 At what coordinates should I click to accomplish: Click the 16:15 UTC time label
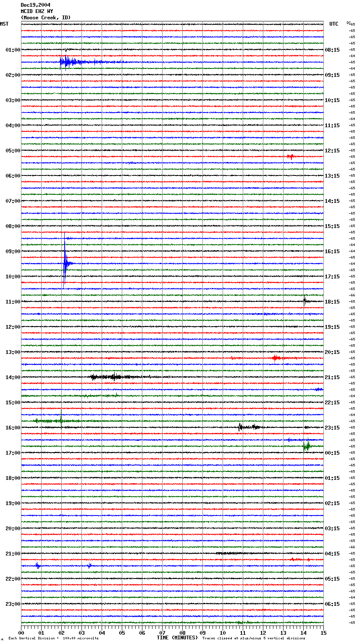pyautogui.click(x=332, y=251)
